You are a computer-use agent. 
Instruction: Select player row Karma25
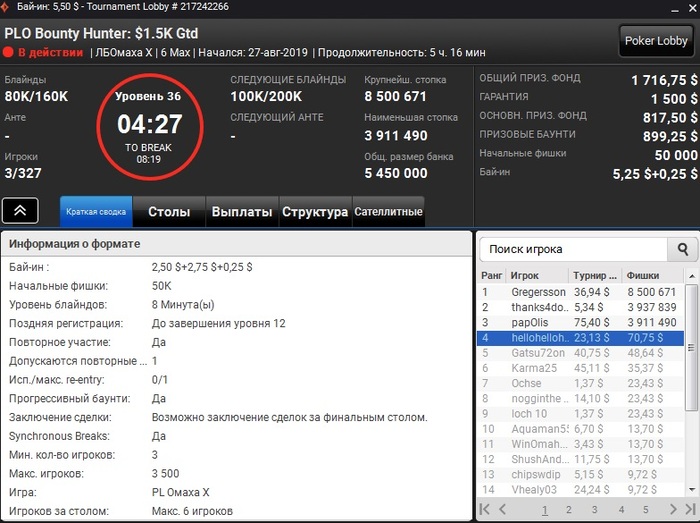[580, 368]
